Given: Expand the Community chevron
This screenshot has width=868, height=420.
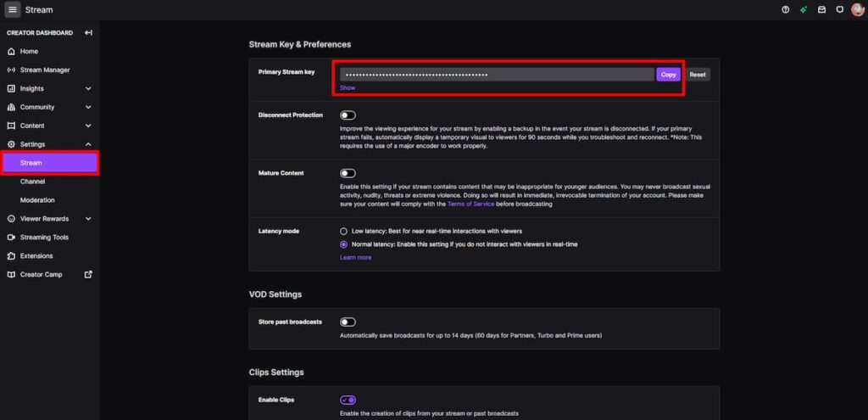Looking at the screenshot, I should [x=88, y=108].
